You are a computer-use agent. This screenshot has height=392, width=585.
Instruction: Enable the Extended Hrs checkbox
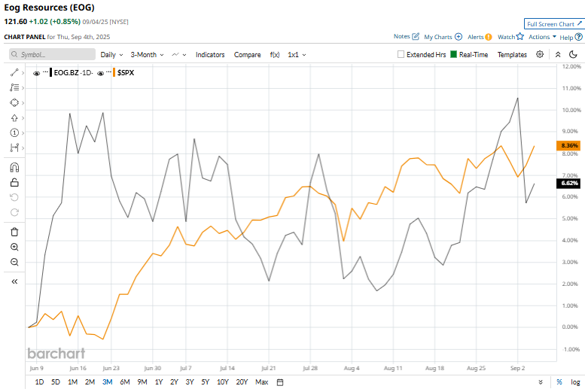pos(401,54)
